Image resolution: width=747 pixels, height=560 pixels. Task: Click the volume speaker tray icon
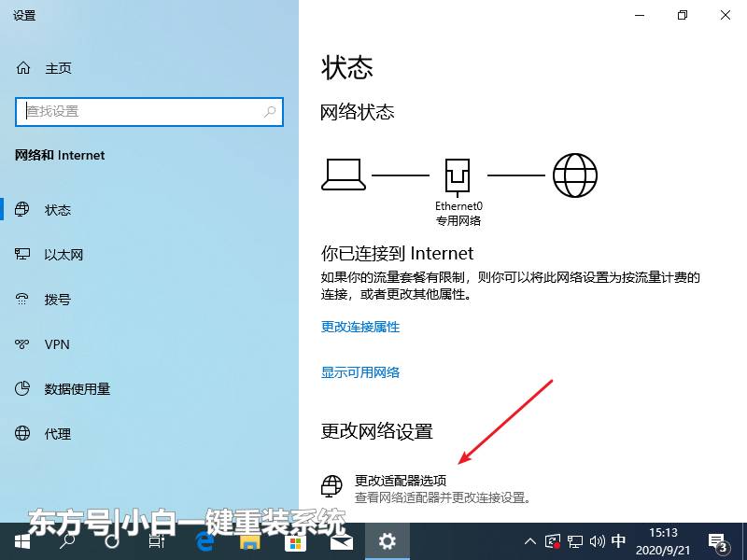(x=597, y=541)
